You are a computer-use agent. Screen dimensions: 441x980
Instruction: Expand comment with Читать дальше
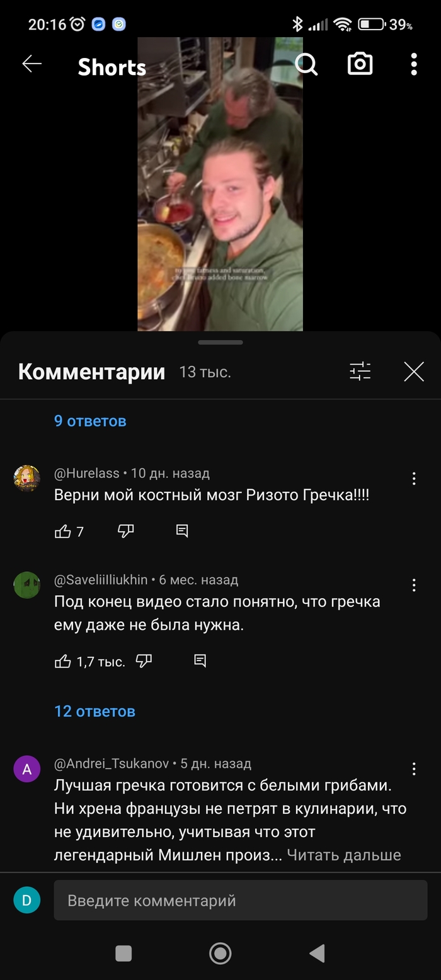click(x=344, y=855)
